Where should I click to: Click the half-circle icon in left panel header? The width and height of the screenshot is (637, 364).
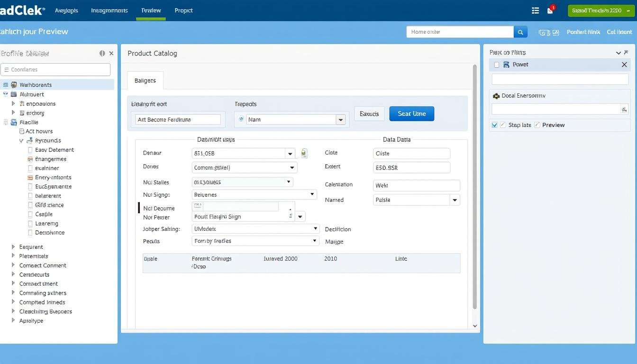click(x=102, y=54)
